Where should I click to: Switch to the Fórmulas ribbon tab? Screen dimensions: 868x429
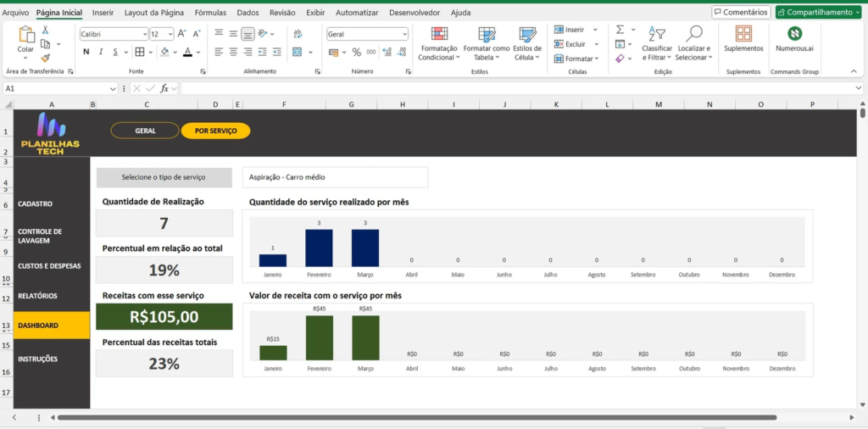click(210, 13)
